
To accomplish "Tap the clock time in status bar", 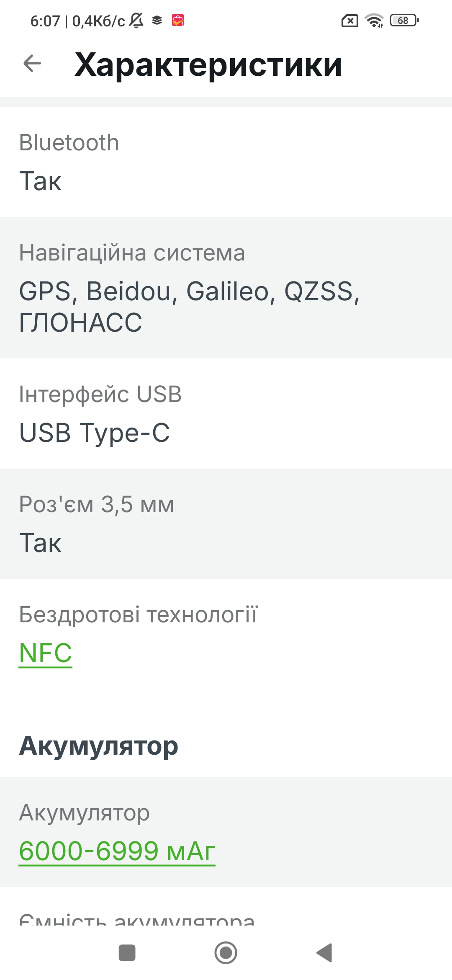I will coord(45,21).
